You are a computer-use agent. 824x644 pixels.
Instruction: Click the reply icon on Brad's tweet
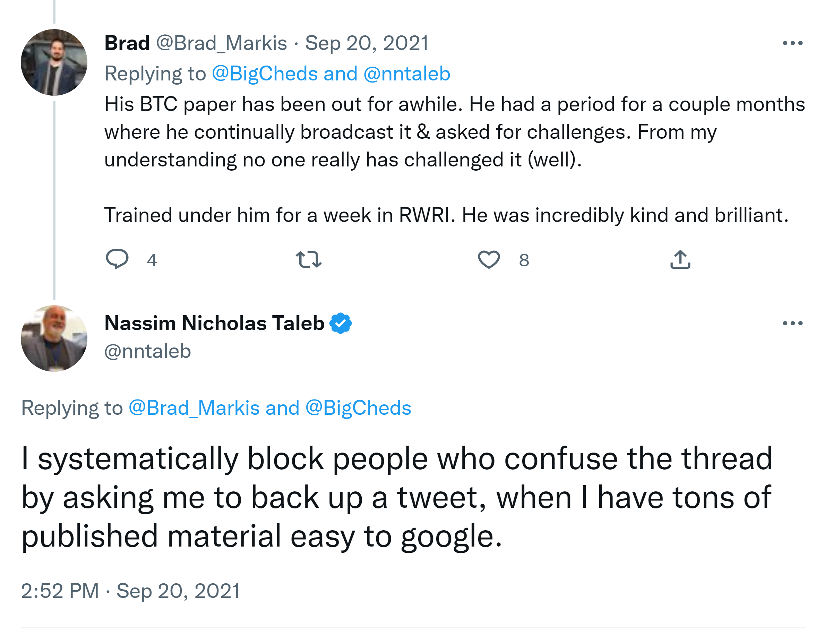point(117,259)
